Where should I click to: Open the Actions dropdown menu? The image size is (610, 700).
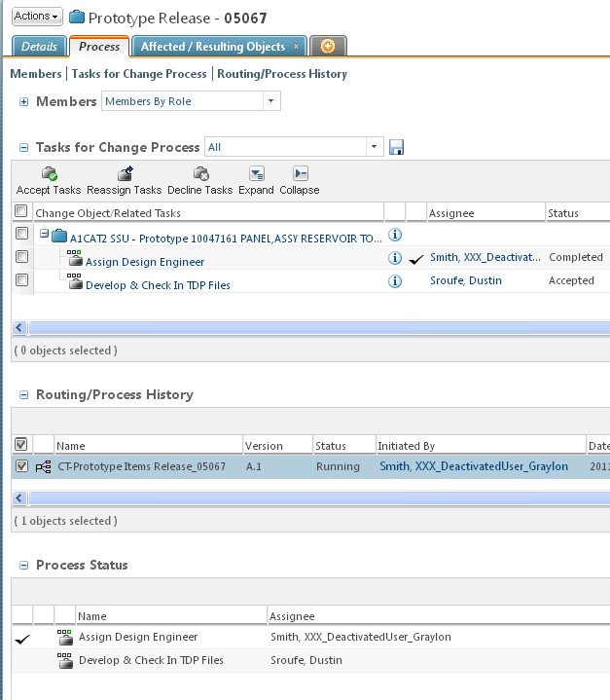[x=37, y=16]
